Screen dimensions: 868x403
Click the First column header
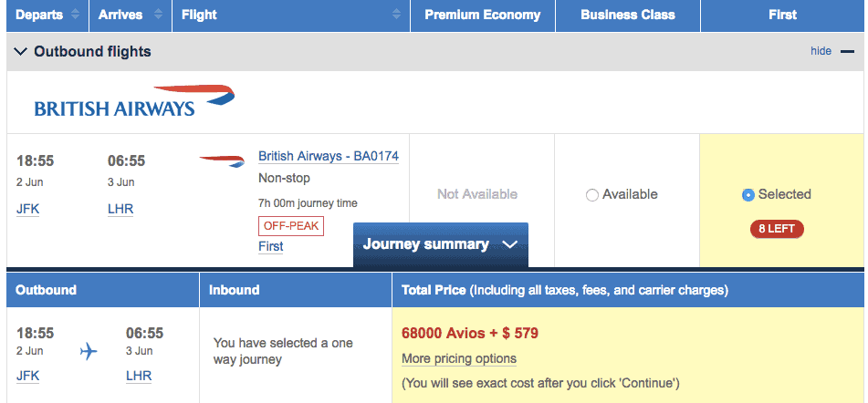(782, 15)
